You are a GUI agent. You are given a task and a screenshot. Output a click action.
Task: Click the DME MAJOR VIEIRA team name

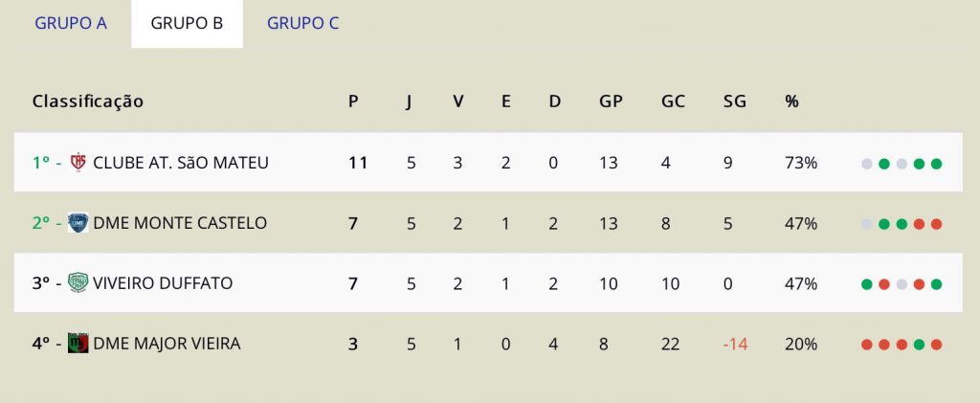tap(167, 344)
